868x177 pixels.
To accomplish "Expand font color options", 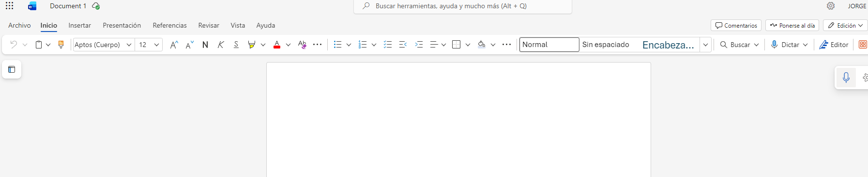I will pyautogui.click(x=288, y=45).
